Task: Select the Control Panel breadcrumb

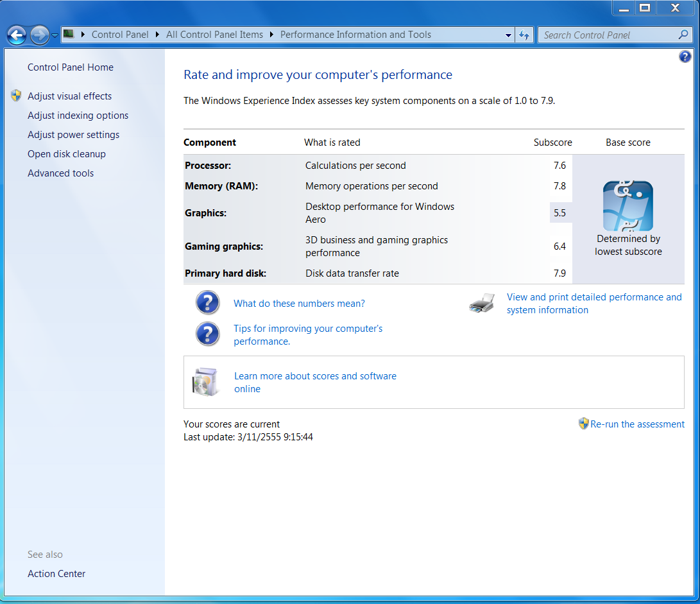Action: 119,35
